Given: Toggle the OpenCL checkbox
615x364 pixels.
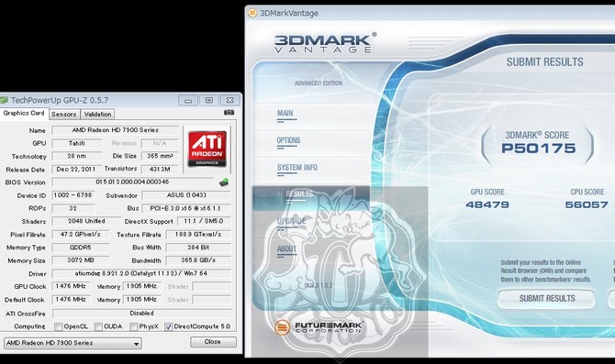Looking at the screenshot, I should pyautogui.click(x=59, y=326).
